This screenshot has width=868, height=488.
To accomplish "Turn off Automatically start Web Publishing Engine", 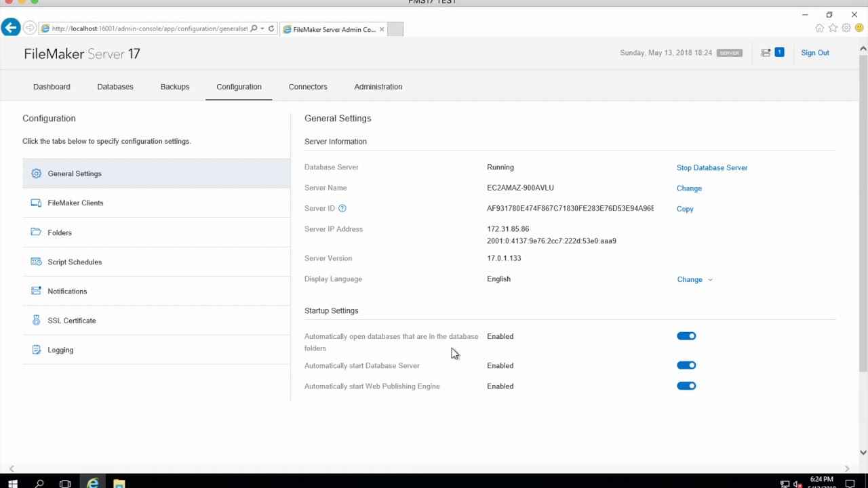I will coord(686,386).
